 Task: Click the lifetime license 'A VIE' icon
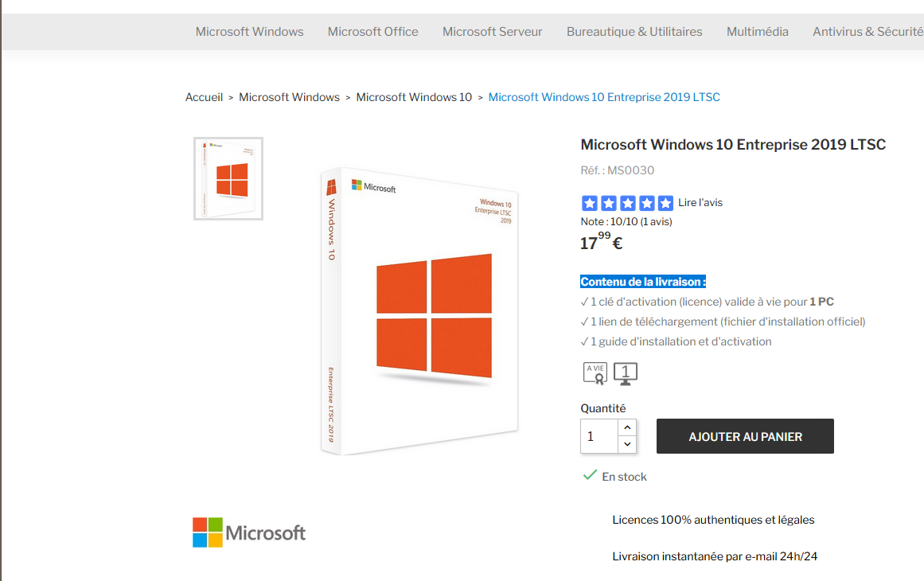595,372
